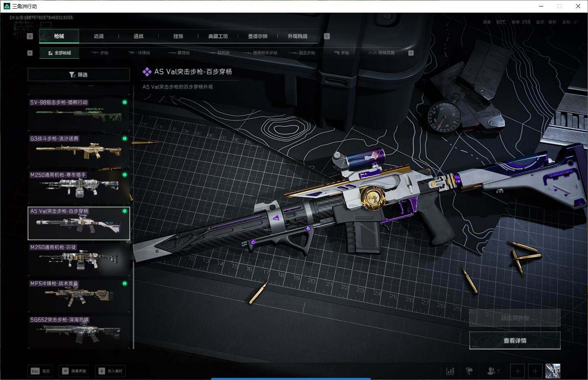Click the purple rarity icon beside skin title
This screenshot has width=588, height=380.
click(x=147, y=72)
